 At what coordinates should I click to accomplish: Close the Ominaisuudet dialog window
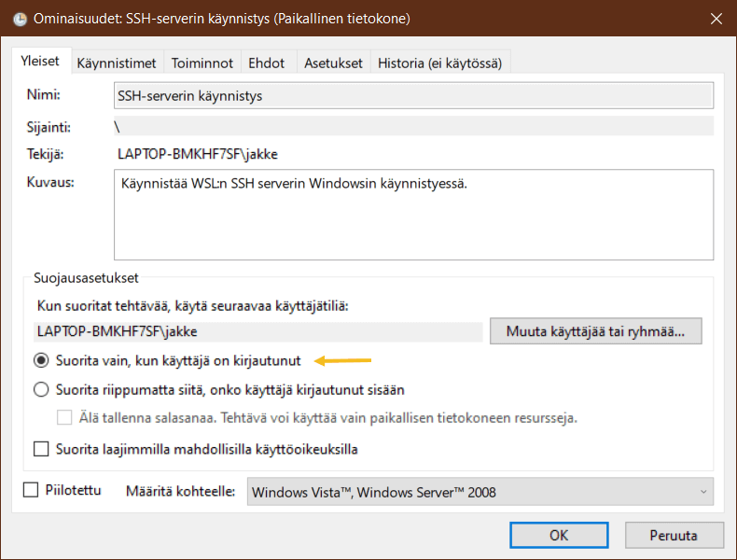click(716, 19)
